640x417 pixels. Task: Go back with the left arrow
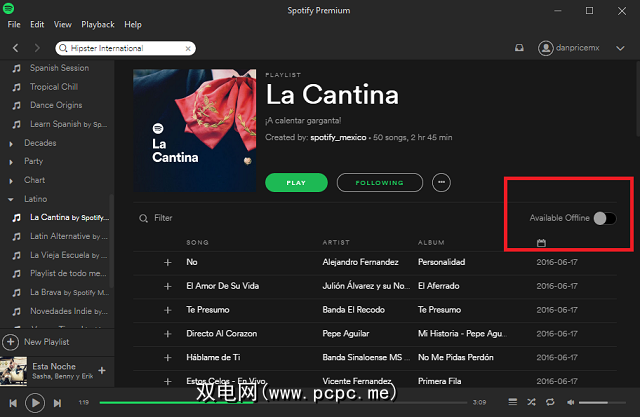click(x=16, y=48)
